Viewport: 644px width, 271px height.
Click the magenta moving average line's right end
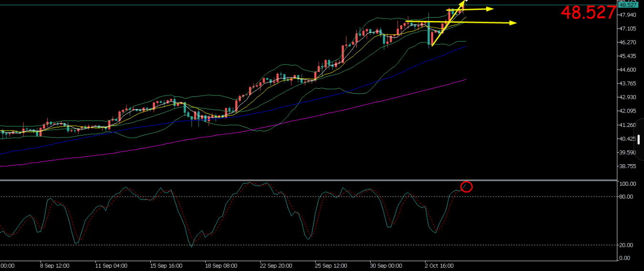point(465,80)
